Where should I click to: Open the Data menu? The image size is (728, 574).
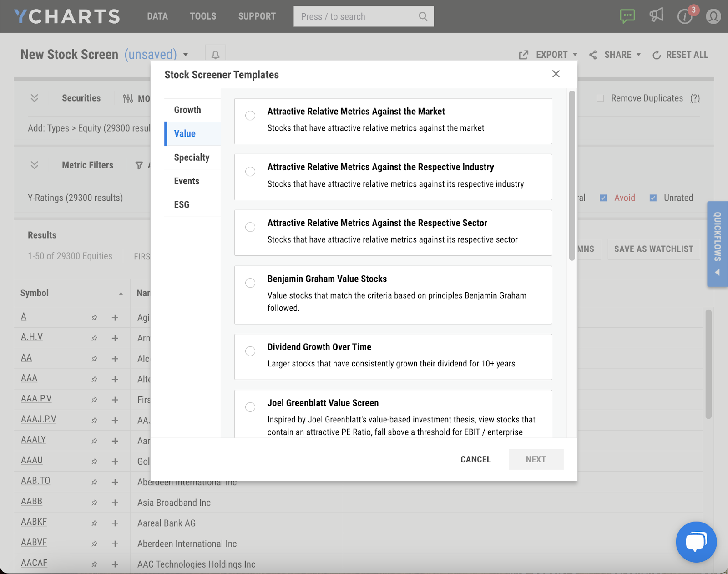click(x=157, y=16)
